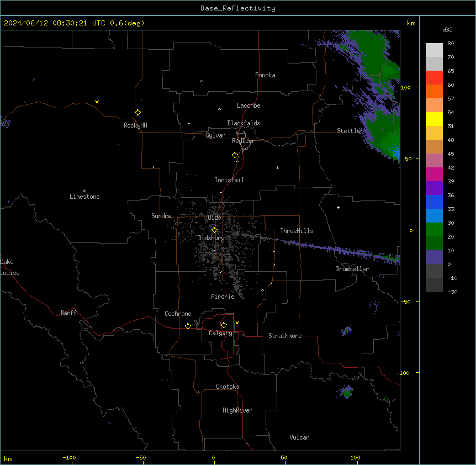
Task: Select the light blue 33-30 dBZ legend band
Action: pyautogui.click(x=434, y=216)
